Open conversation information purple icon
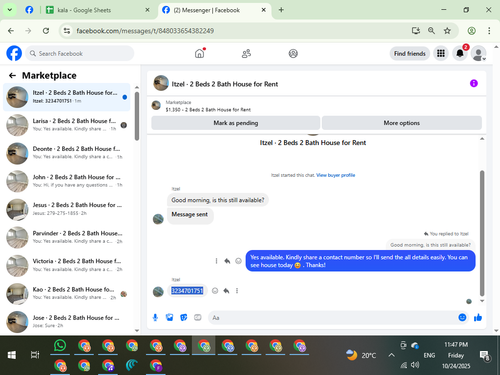The height and width of the screenshot is (375, 500). point(474,83)
